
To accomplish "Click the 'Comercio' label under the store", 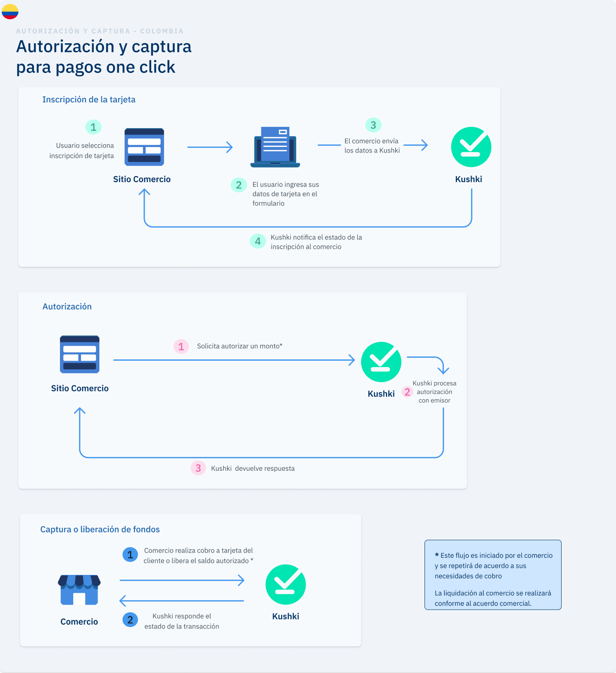I will [79, 622].
